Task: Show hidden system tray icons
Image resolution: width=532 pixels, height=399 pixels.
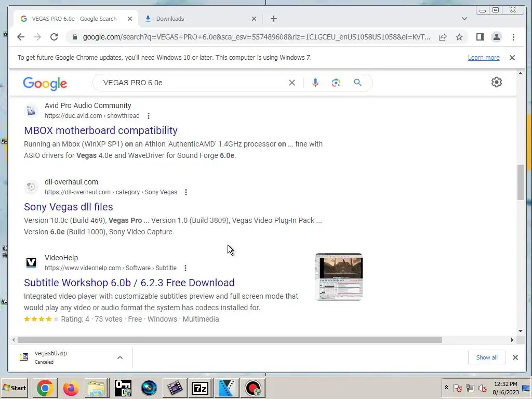Action: [x=446, y=388]
